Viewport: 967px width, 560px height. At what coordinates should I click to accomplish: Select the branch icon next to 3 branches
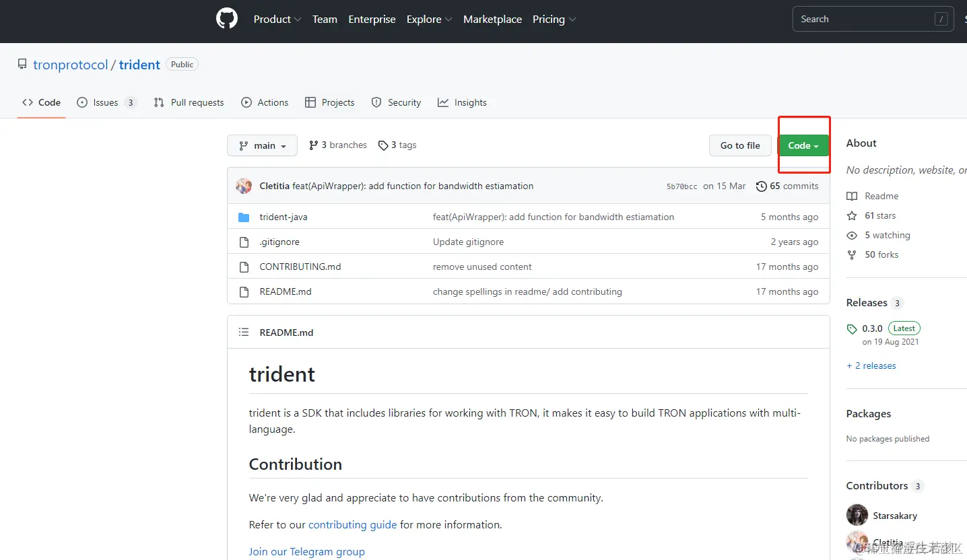pyautogui.click(x=314, y=145)
